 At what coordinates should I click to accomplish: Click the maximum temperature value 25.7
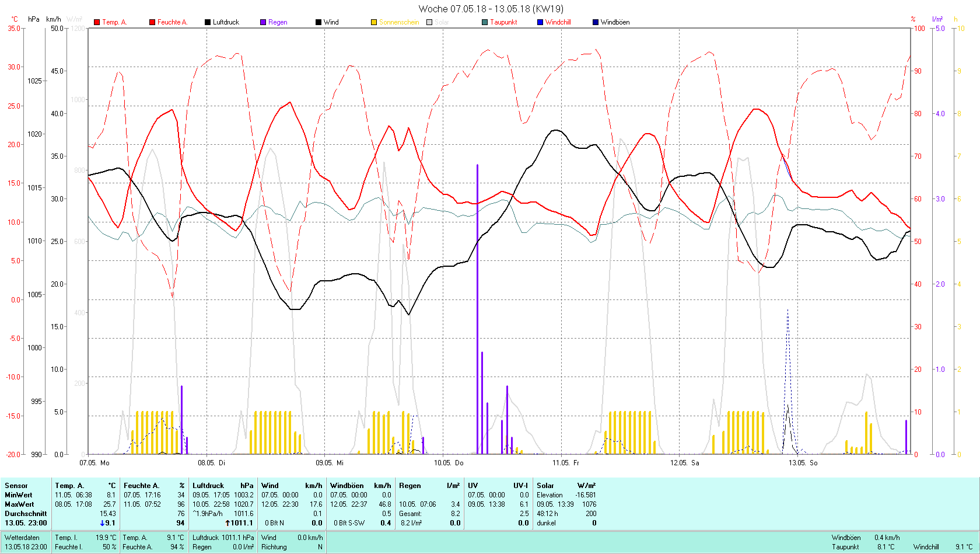110,504
